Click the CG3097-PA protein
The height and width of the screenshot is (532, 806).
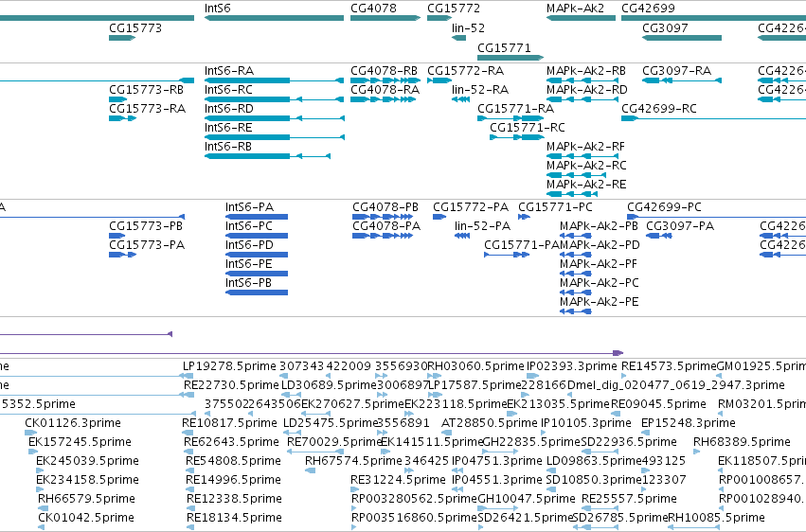[x=680, y=226]
